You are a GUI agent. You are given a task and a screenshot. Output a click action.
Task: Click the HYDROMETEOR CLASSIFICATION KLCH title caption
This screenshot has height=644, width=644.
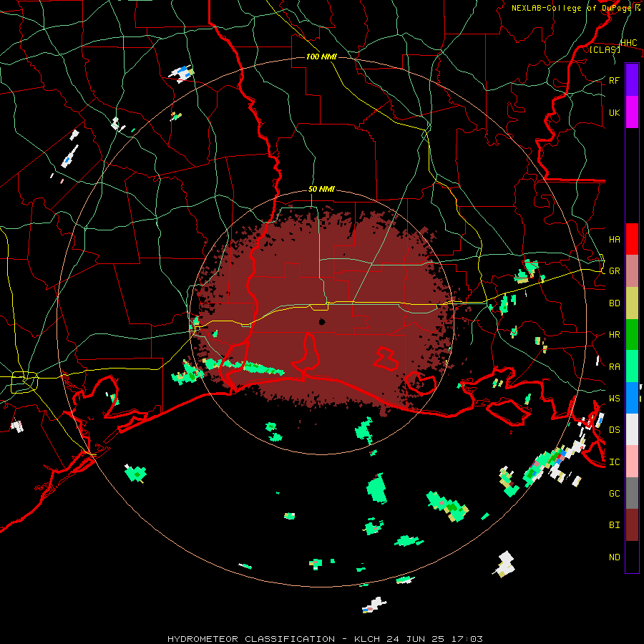pyautogui.click(x=325, y=639)
